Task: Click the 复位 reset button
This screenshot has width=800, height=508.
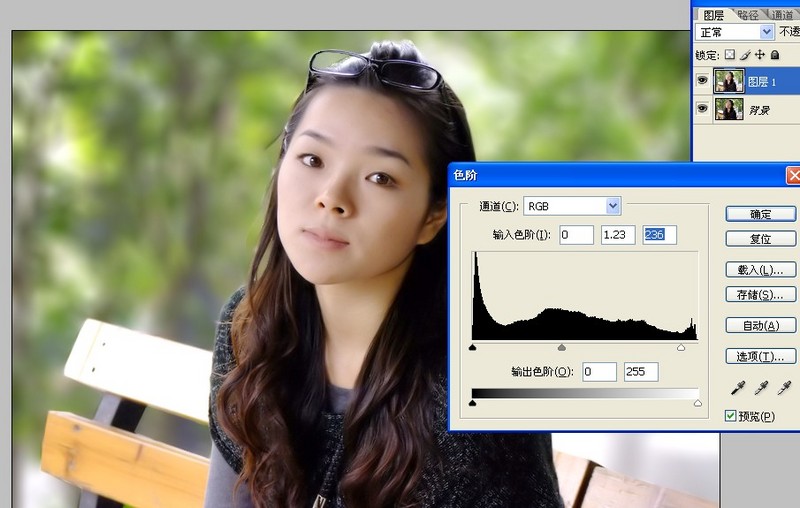Action: coord(760,239)
